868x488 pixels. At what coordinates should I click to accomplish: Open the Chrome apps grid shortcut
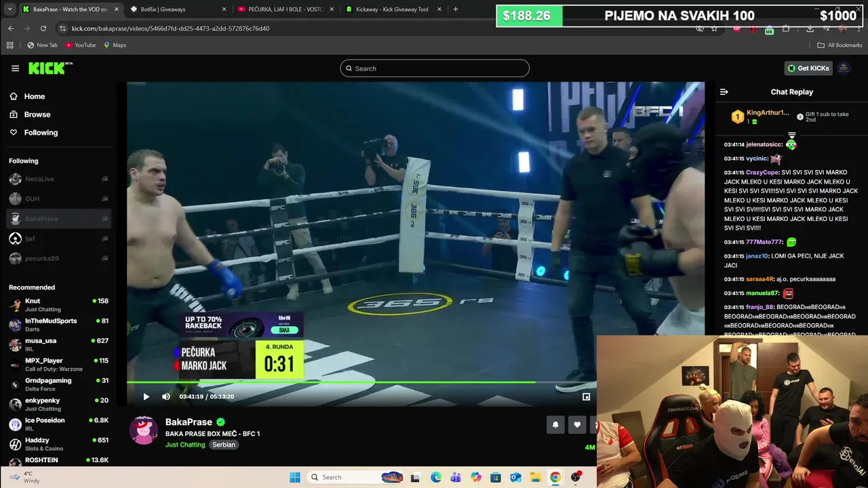tap(9, 45)
